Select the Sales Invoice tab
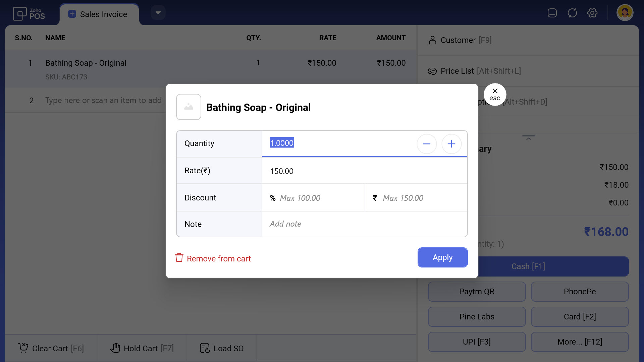The height and width of the screenshot is (362, 644). click(99, 14)
